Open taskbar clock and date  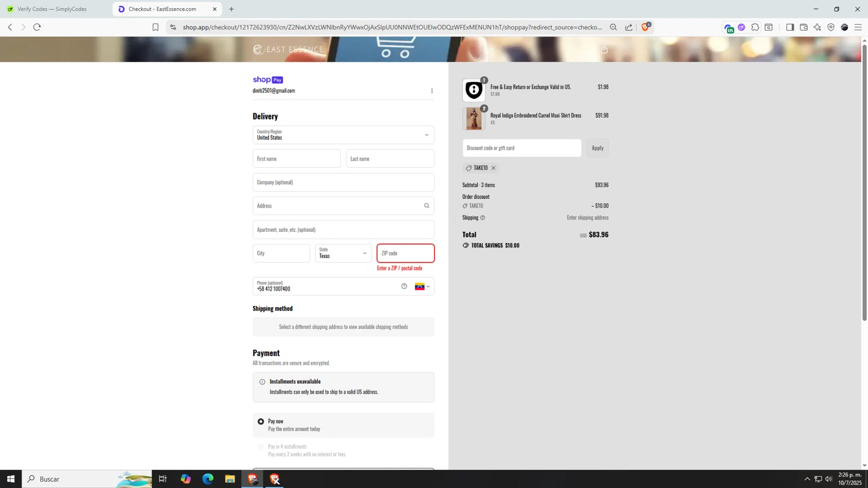click(850, 479)
